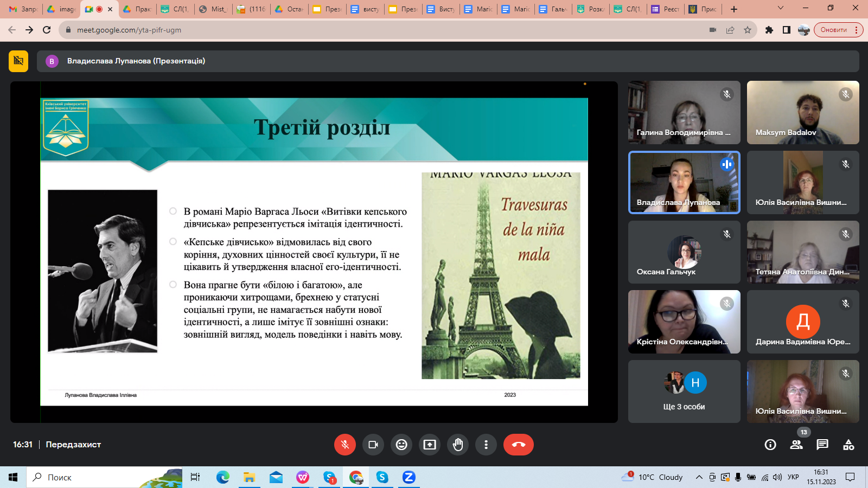The height and width of the screenshot is (488, 868).
Task: Show hidden system tray icons
Action: pyautogui.click(x=699, y=477)
